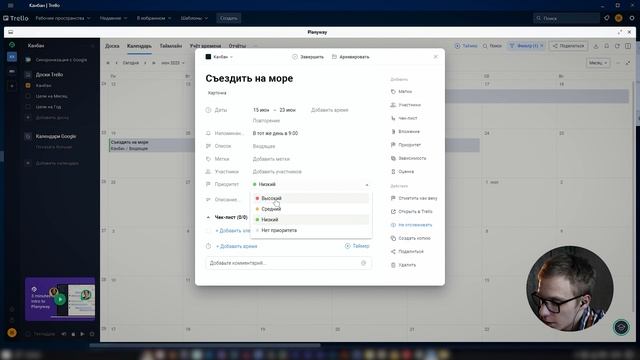
Task: Open the month picker dropdown in the calendar toolbar
Action: (x=173, y=63)
